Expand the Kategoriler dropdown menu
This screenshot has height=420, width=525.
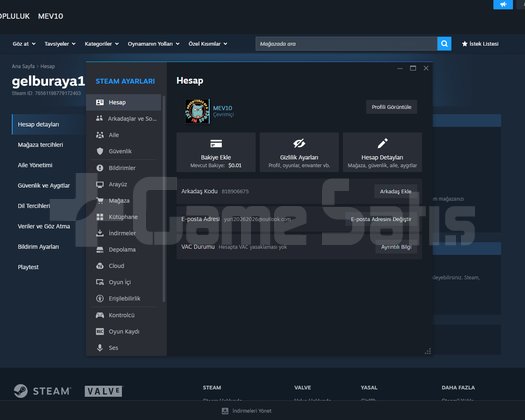[x=101, y=44]
